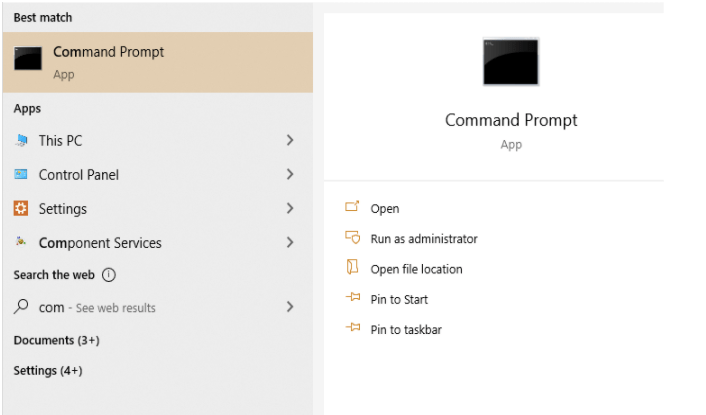This screenshot has width=706, height=415.
Task: Open the Documents (3+) results group
Action: click(56, 340)
